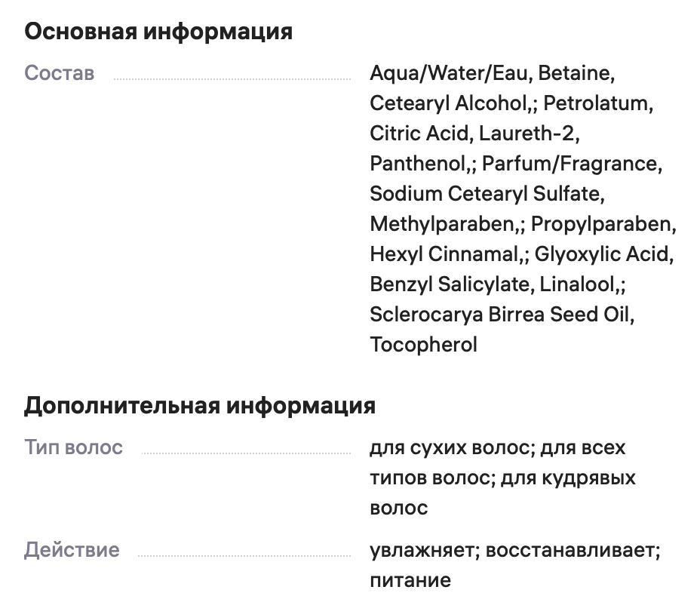
Task: Click the "Основная информация" heading
Action: coord(158,32)
